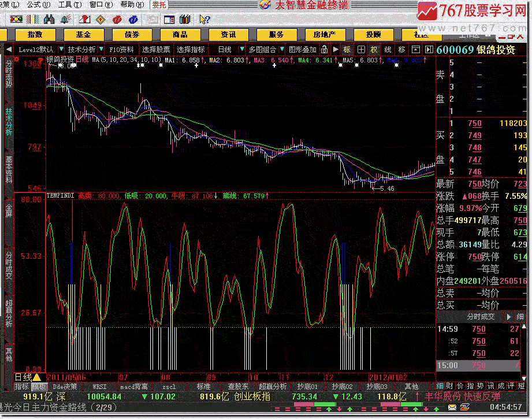Click the 指数 yellow button
The height and width of the screenshot is (419, 532).
[35, 35]
